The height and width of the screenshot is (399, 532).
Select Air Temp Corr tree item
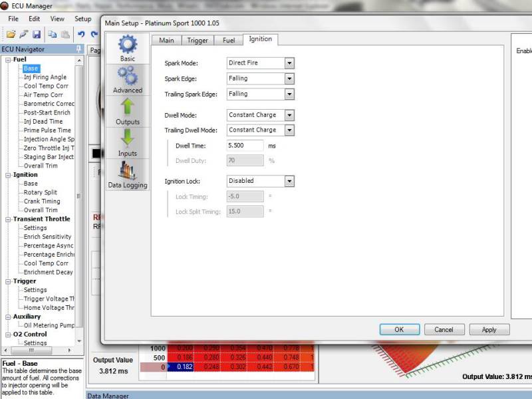43,94
